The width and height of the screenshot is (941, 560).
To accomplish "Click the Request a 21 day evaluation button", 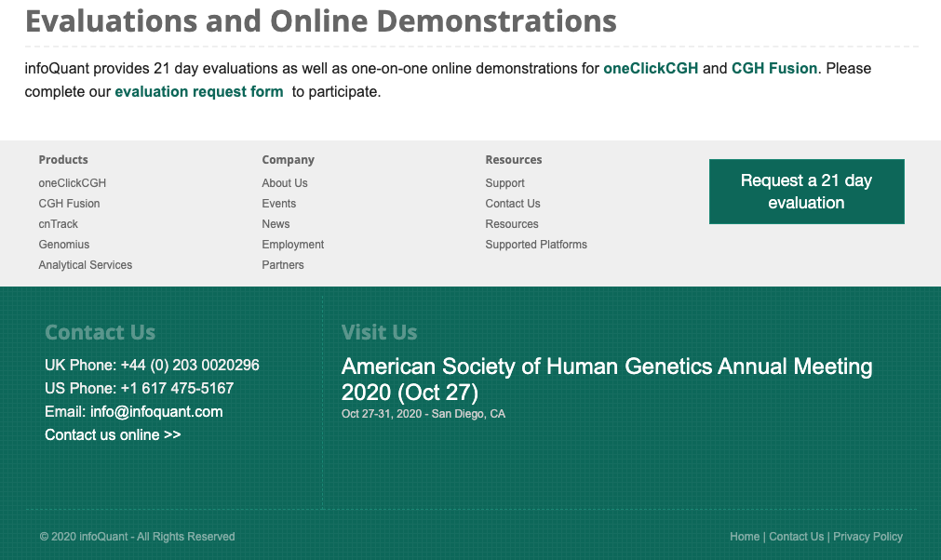I will pos(806,192).
